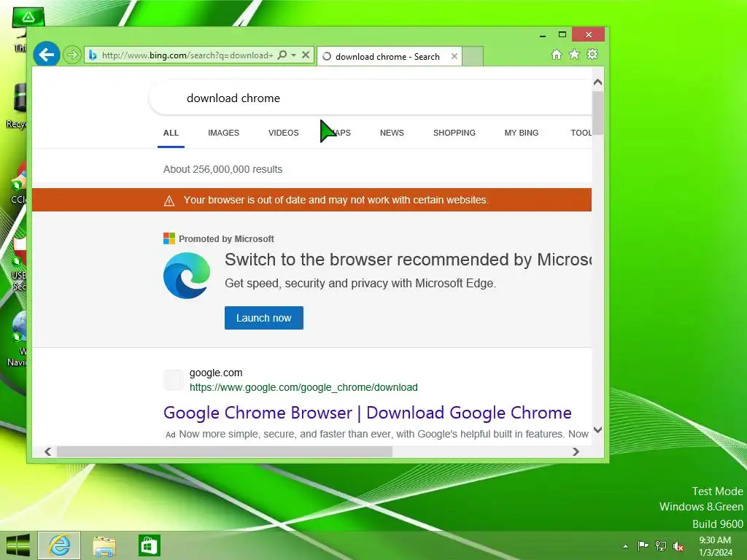Switch to SHOPPING results
This screenshot has height=560, width=747.
click(x=454, y=133)
